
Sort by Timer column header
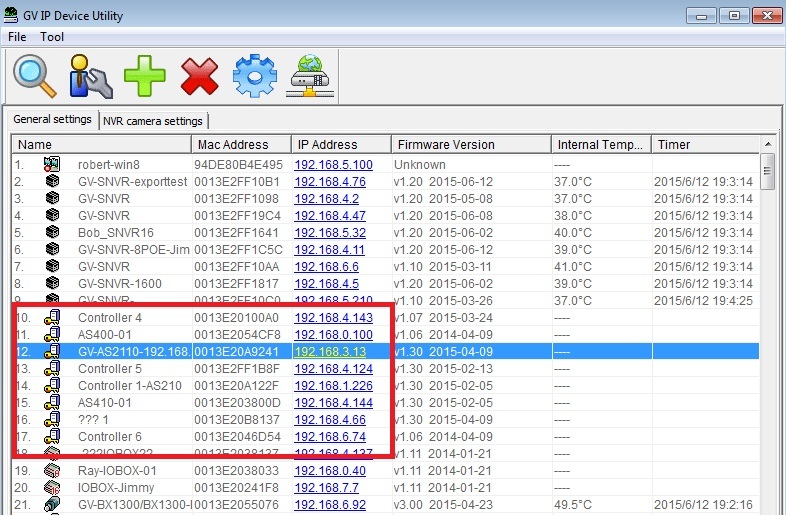[705, 144]
